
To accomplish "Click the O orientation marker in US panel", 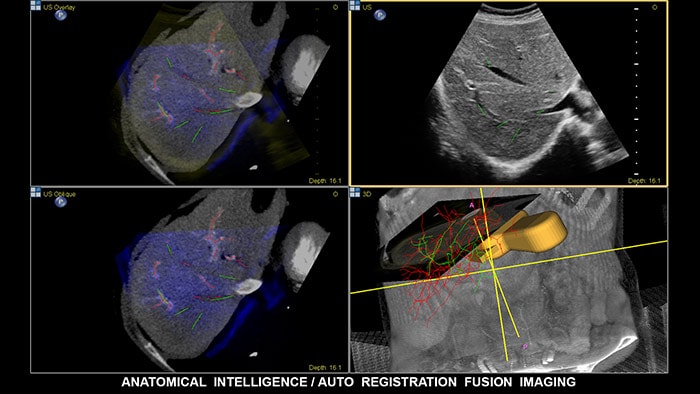I will coord(655,8).
